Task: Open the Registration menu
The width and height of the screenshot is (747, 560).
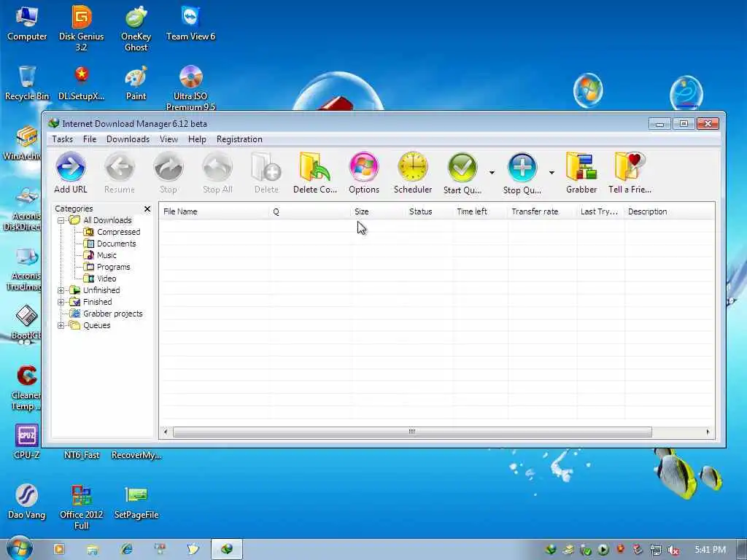Action: tap(239, 139)
